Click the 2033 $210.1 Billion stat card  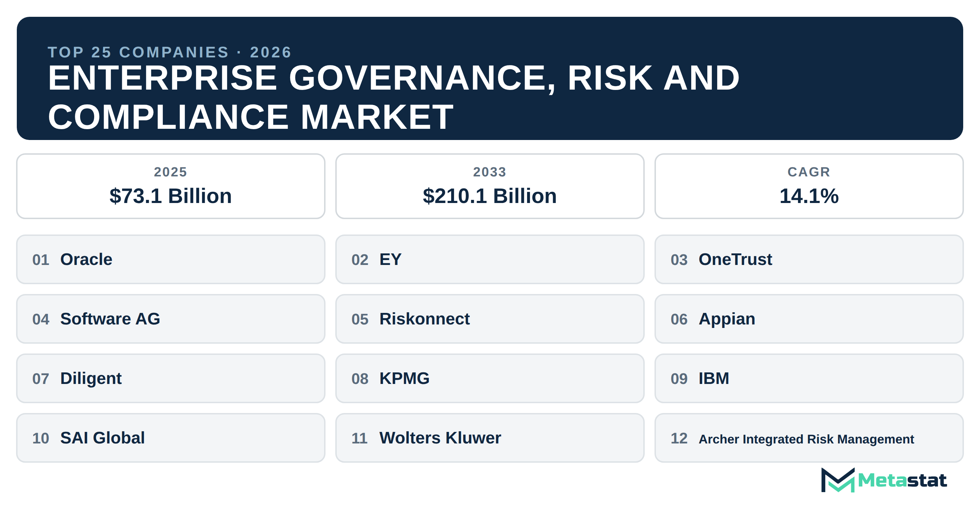(490, 186)
